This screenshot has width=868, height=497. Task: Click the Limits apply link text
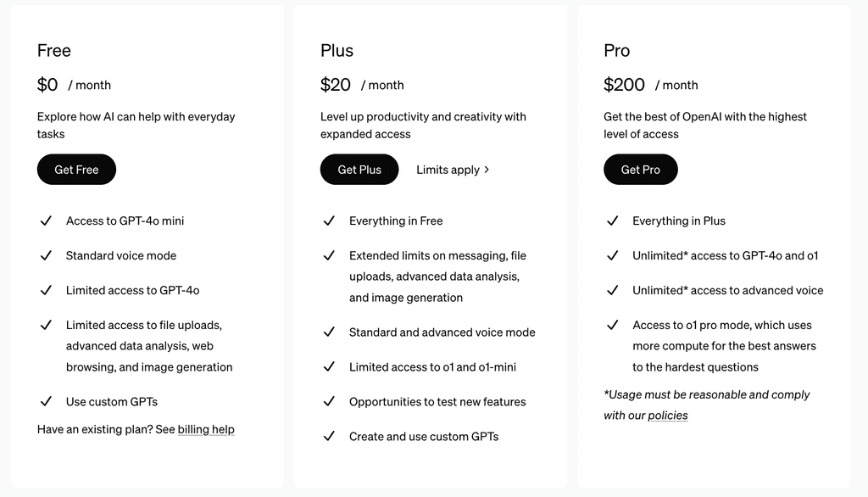448,170
